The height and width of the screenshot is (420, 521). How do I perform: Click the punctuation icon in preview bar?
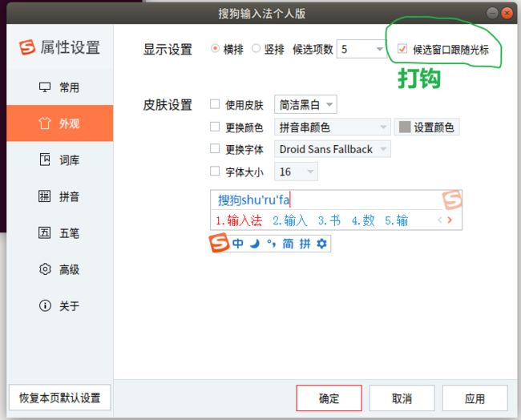pos(271,244)
